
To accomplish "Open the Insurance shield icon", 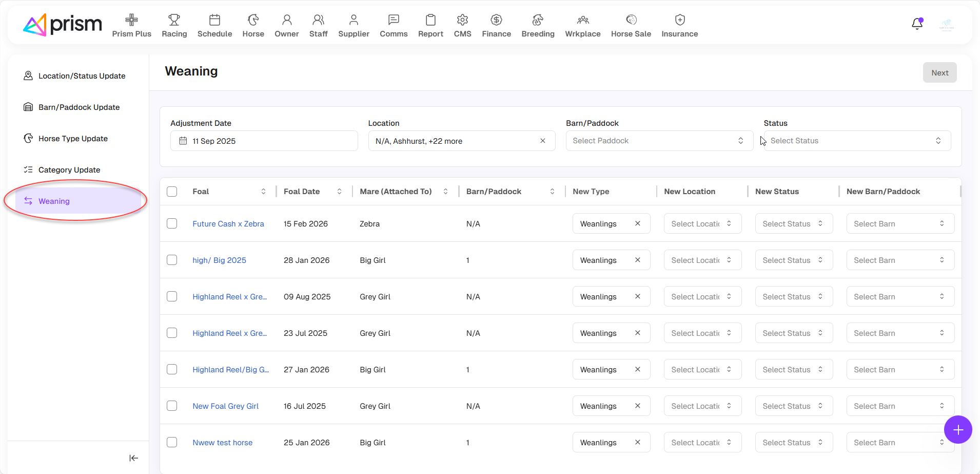I will 679,20.
